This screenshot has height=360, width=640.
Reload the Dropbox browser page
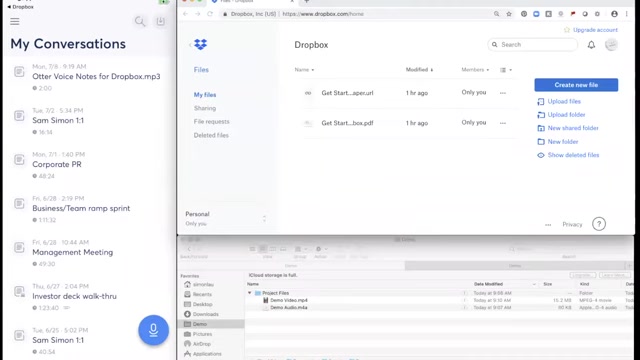210,14
